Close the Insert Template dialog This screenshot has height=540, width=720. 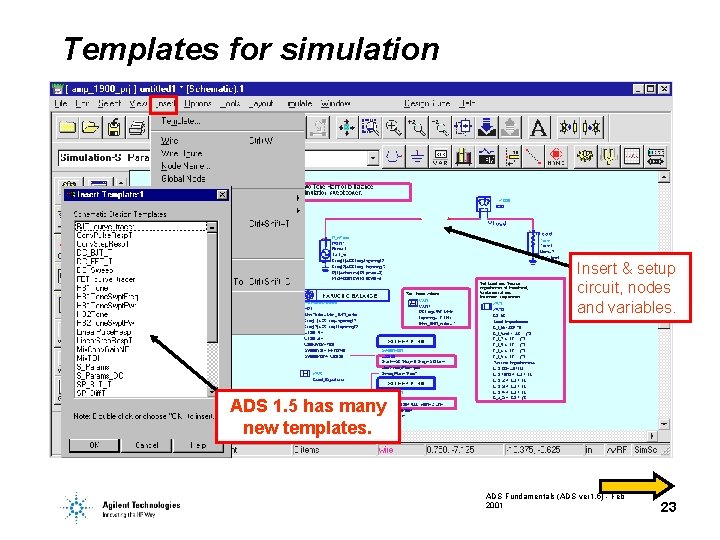[x=222, y=195]
